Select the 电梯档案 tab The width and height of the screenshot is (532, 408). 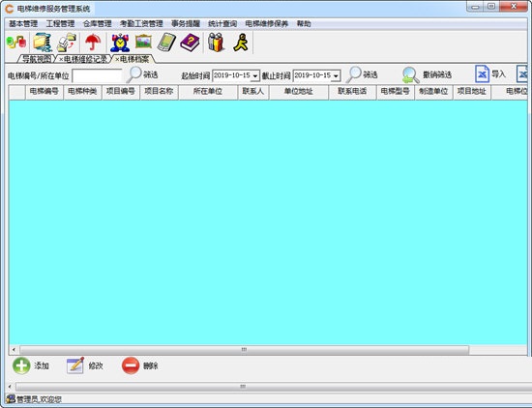[134, 59]
